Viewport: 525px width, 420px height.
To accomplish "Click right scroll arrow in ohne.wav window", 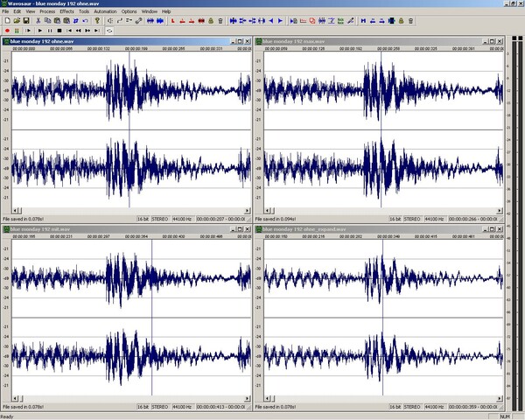I will click(247, 211).
